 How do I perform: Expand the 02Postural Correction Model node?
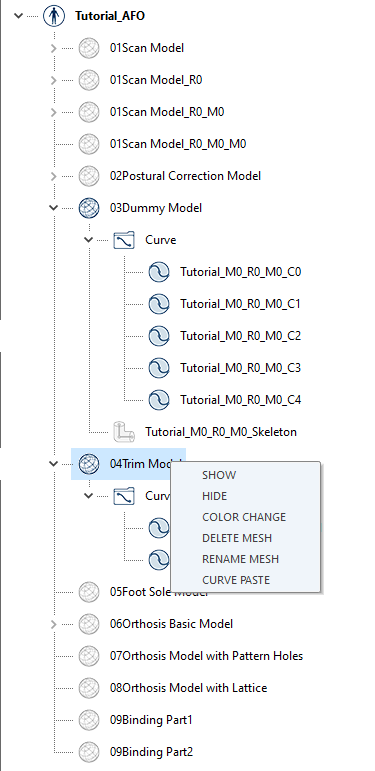click(54, 176)
